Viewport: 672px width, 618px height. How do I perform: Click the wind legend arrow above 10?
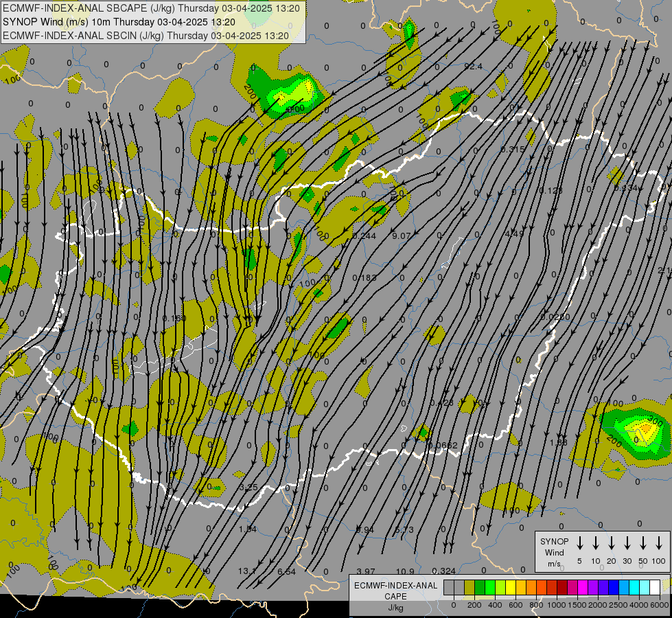[595, 543]
